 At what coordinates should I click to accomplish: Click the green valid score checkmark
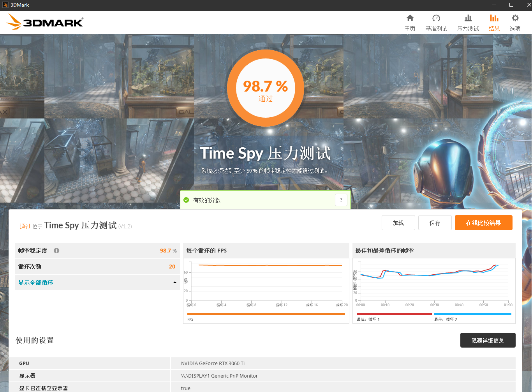pyautogui.click(x=186, y=200)
